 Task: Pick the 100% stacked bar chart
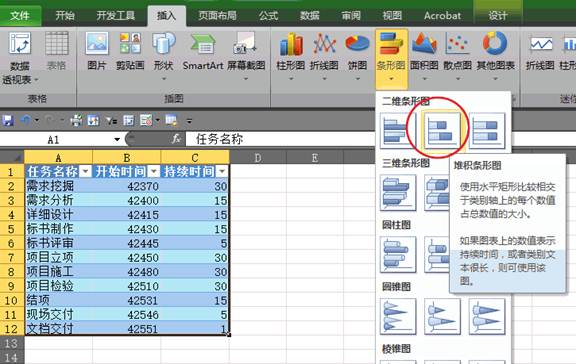(x=487, y=130)
